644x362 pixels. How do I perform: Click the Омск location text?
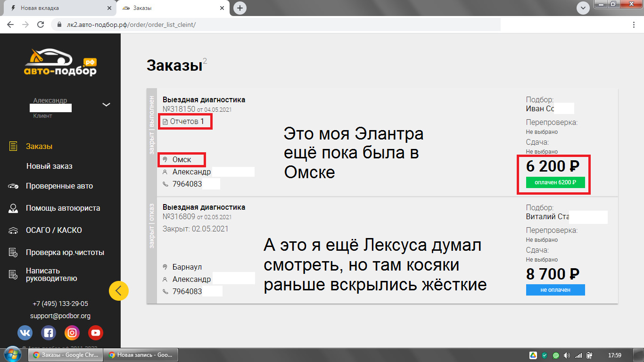tap(182, 159)
